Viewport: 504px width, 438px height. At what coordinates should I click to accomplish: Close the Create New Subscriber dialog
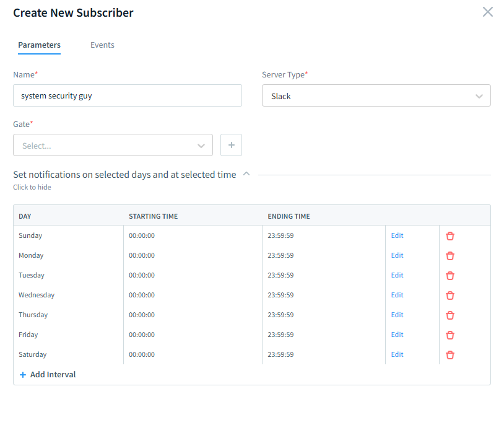[x=487, y=12]
